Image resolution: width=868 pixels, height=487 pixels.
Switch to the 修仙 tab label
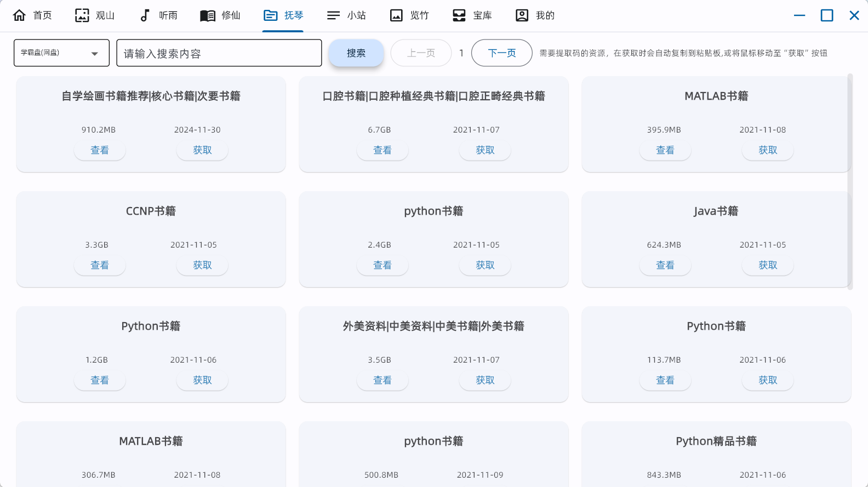tap(231, 15)
